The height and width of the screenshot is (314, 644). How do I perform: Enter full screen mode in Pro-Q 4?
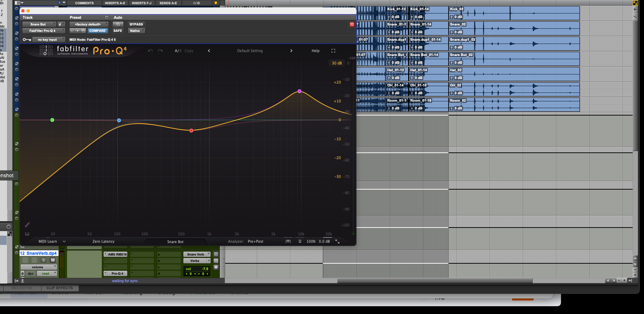pos(333,51)
